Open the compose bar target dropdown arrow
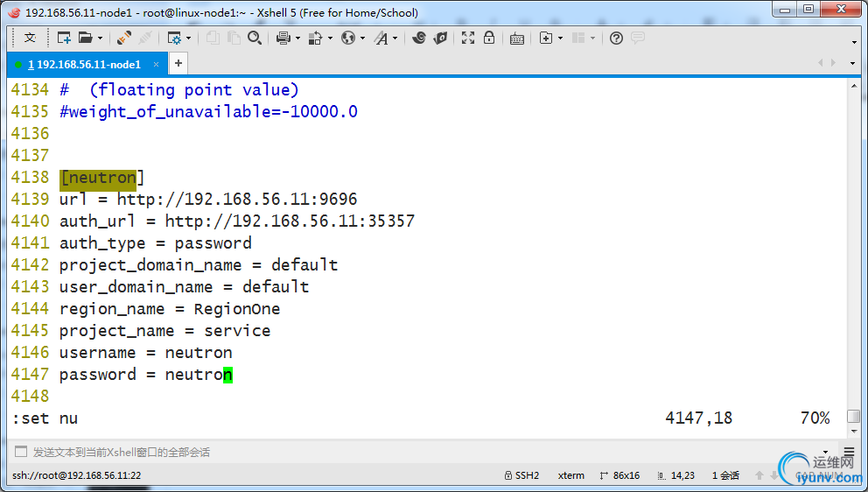Image resolution: width=868 pixels, height=492 pixels. click(x=825, y=453)
